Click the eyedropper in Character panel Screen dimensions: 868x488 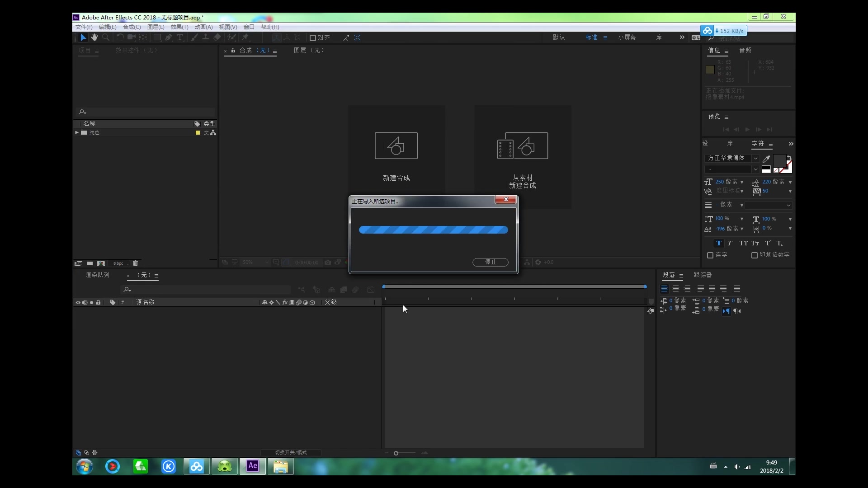pyautogui.click(x=766, y=159)
